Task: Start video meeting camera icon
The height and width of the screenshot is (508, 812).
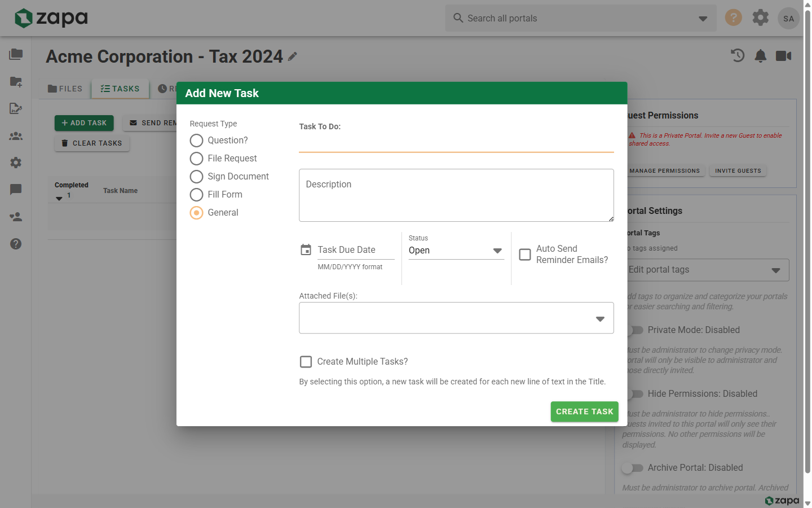Action: coord(784,55)
